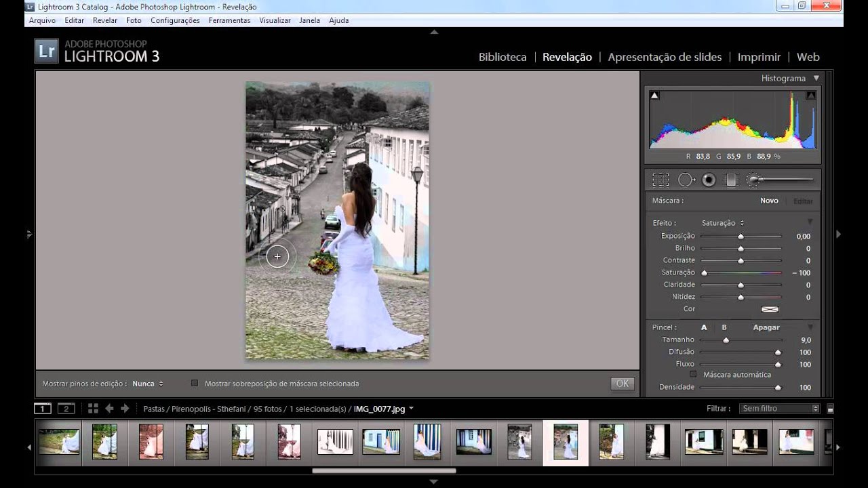Open the Ferramentas menu
868x488 pixels.
pos(229,20)
